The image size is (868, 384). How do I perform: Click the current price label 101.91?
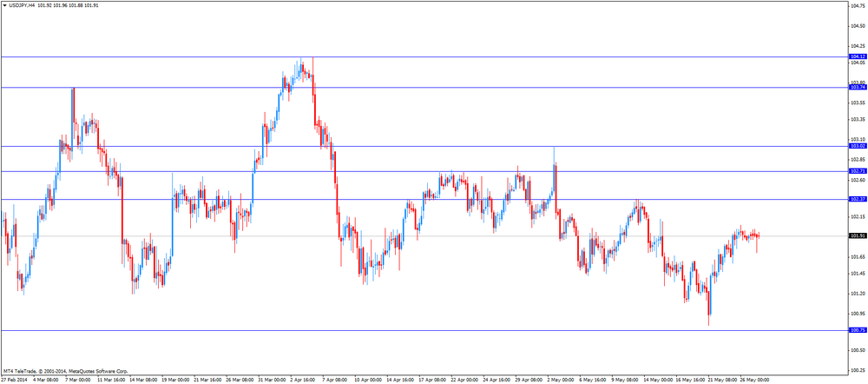point(858,236)
